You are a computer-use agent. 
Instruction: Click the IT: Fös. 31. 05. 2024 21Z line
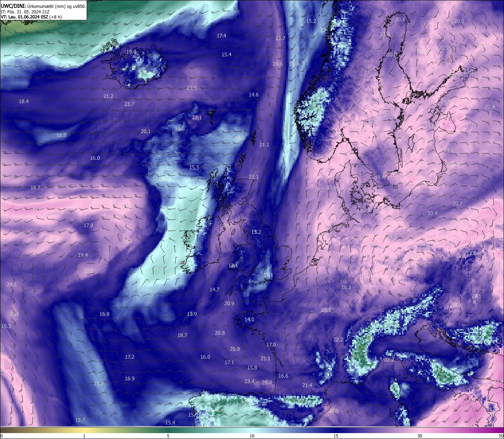point(25,11)
